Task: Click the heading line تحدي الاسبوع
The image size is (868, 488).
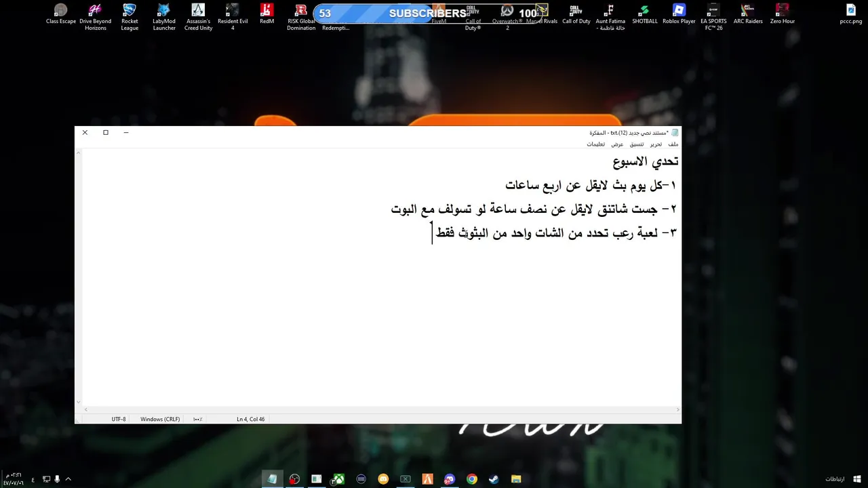Action: tap(646, 162)
